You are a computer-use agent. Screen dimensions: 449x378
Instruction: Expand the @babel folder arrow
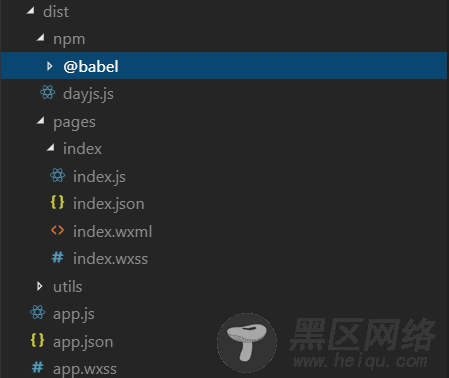[50, 66]
